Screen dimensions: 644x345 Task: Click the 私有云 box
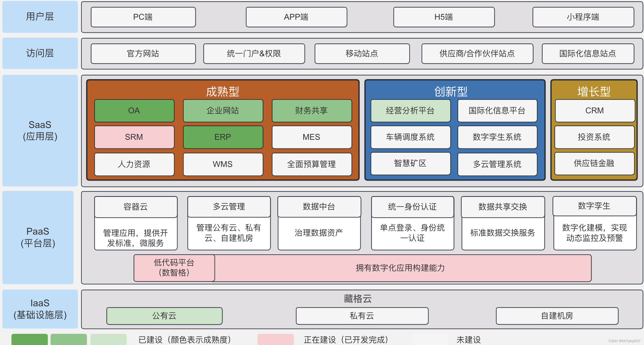point(362,316)
